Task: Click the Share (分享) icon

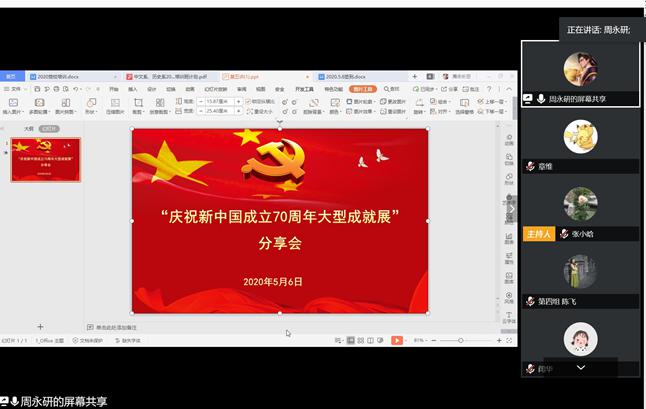Action: pyautogui.click(x=449, y=89)
